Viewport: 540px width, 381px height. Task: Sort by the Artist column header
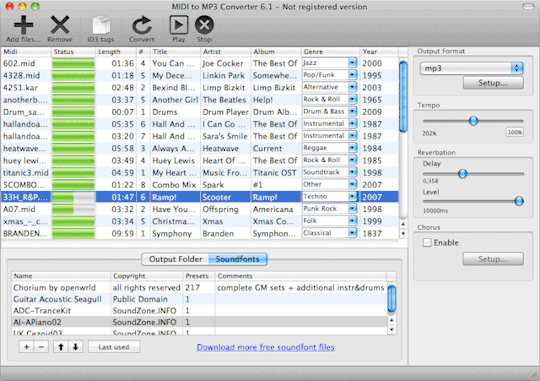(226, 52)
